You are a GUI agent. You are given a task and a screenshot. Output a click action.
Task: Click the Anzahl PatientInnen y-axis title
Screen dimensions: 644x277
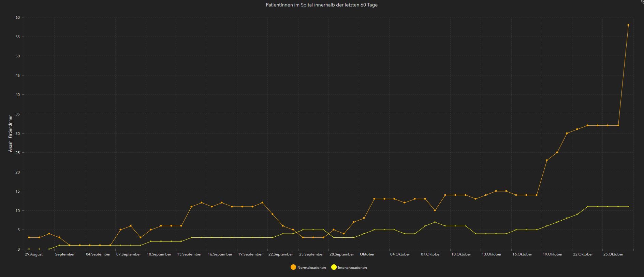[10, 133]
